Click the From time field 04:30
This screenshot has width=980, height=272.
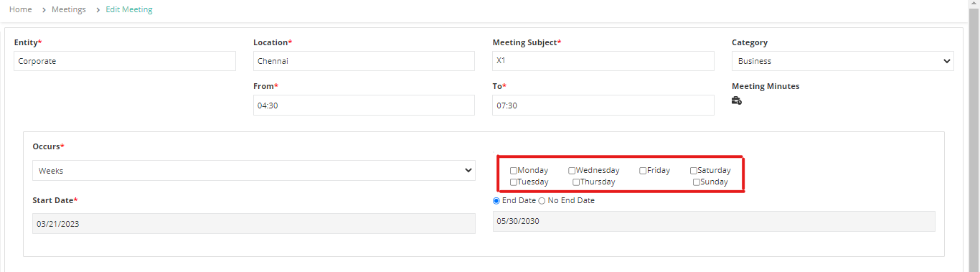click(364, 105)
